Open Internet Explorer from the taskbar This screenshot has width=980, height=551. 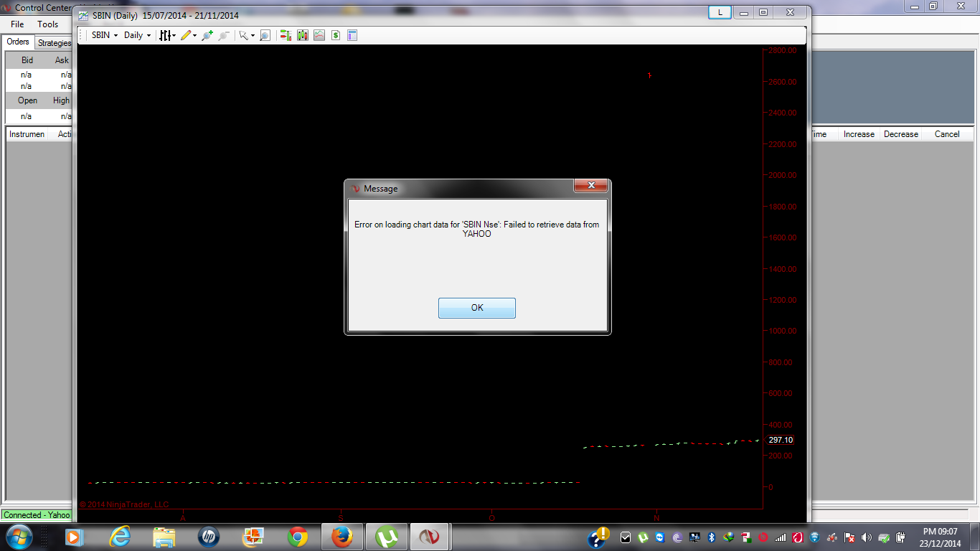(x=119, y=537)
